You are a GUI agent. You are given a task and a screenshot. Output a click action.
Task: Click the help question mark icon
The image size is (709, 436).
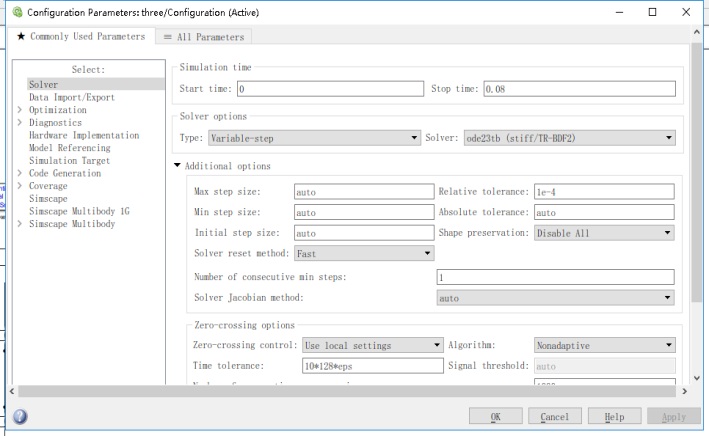click(x=20, y=416)
